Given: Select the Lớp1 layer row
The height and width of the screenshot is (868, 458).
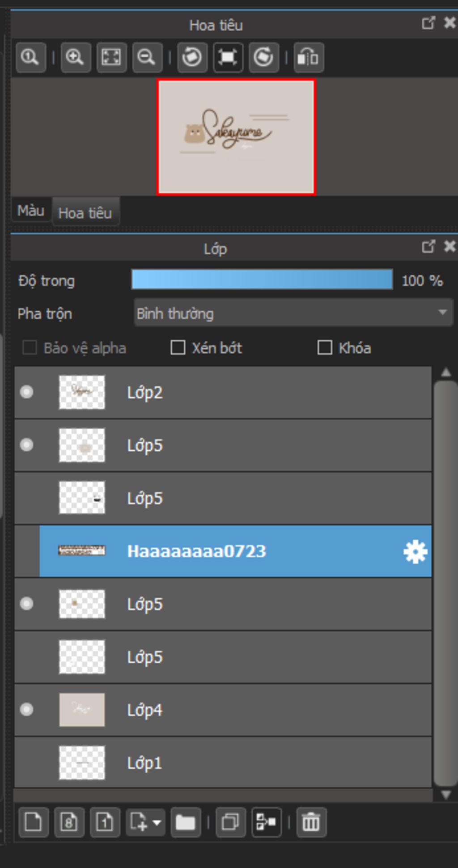Looking at the screenshot, I should (223, 762).
